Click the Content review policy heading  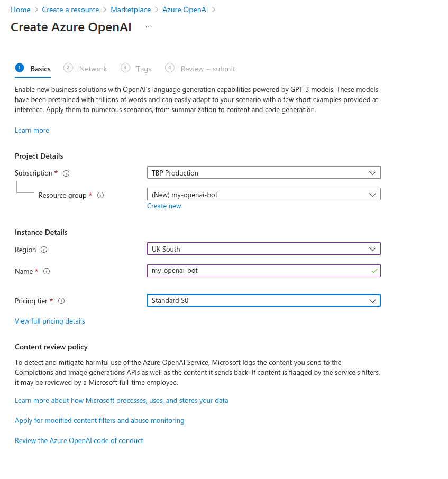click(x=51, y=347)
